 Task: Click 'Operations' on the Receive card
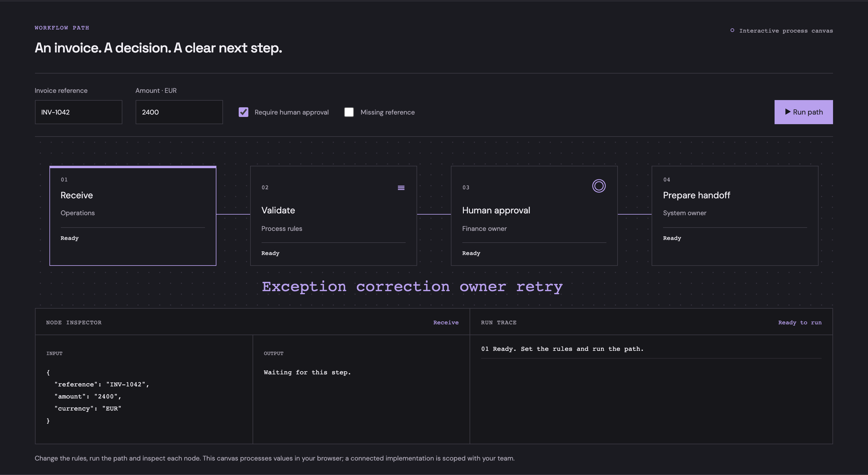77,213
